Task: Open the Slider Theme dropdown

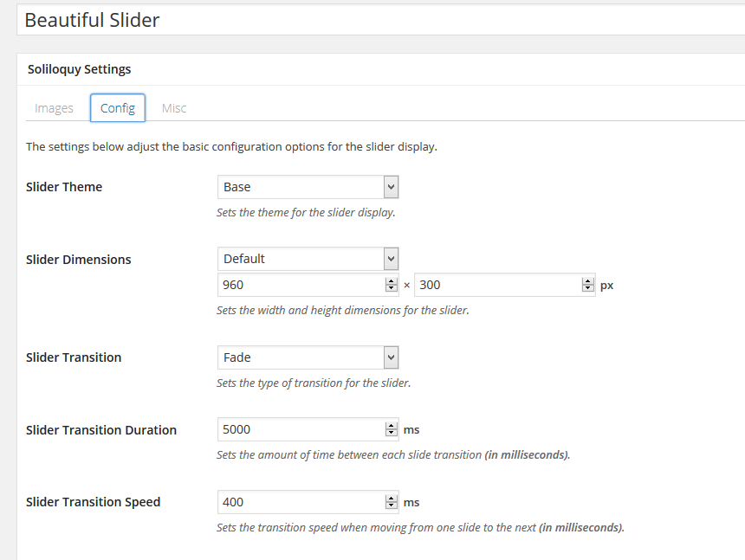Action: coord(308,187)
